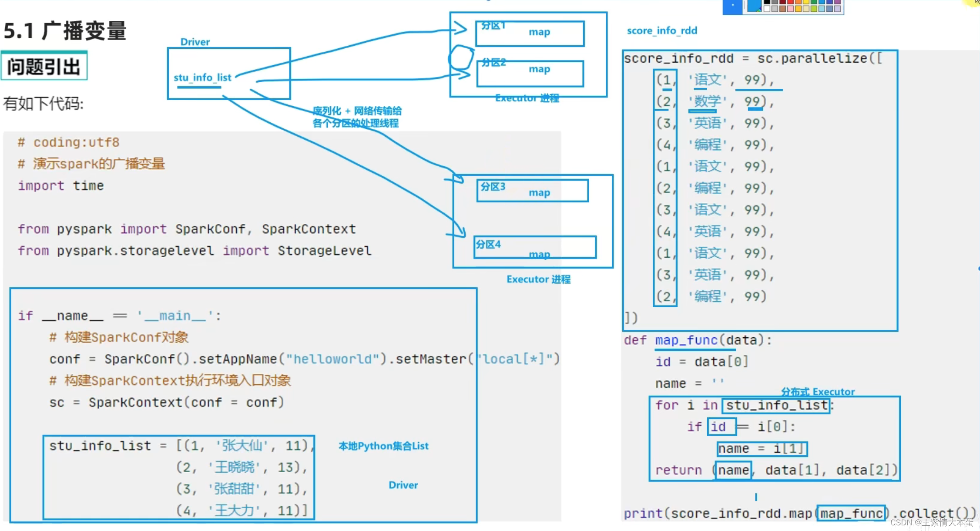Image resolution: width=980 pixels, height=531 pixels.
Task: Click the '分区2' partition label
Action: tap(494, 62)
